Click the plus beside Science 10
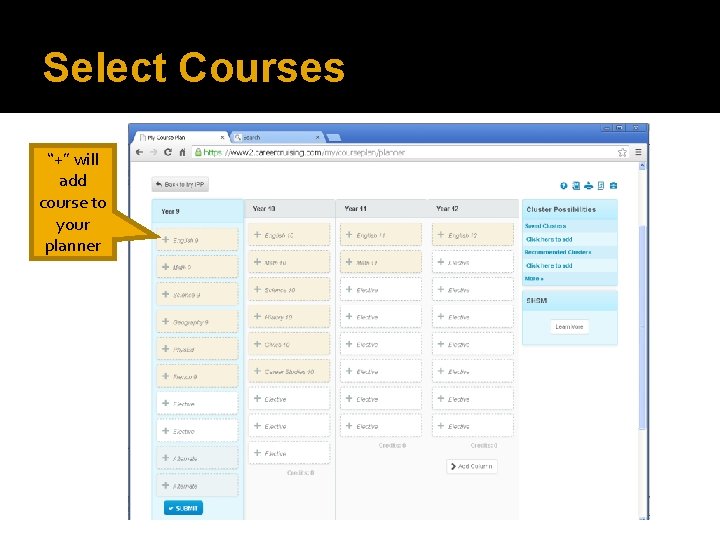Viewport: 720px width, 540px height. (257, 289)
